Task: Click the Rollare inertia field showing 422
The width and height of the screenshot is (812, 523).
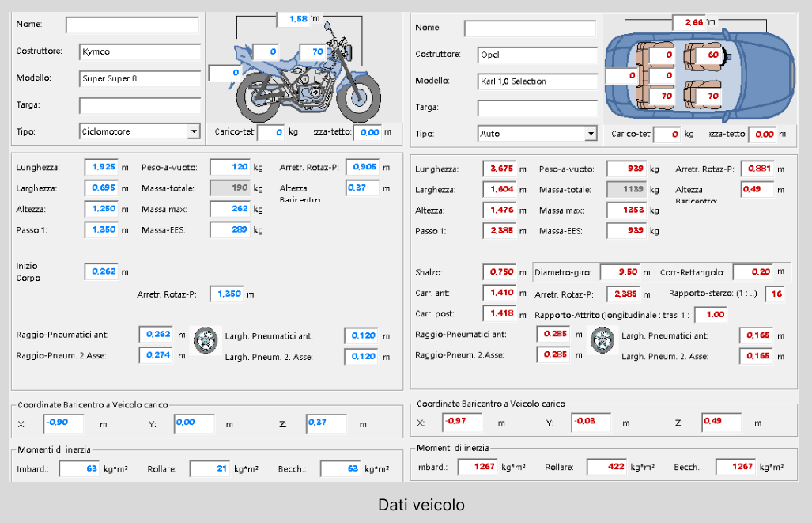Action: click(606, 467)
